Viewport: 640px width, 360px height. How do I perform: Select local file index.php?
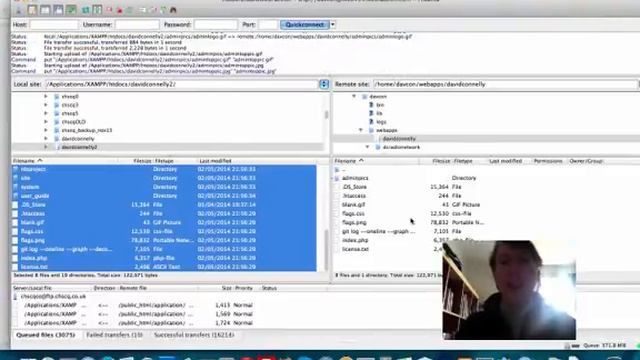coord(164,258)
